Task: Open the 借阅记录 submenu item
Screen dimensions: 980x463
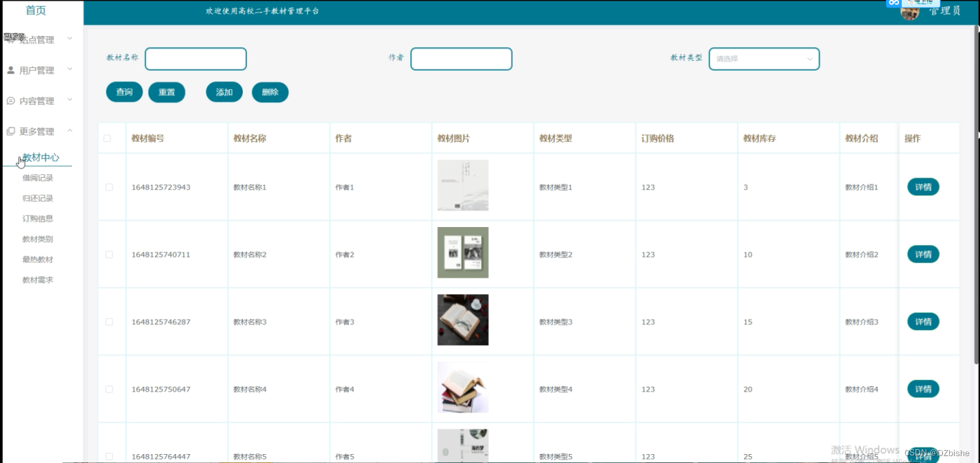Action: pyautogui.click(x=38, y=178)
